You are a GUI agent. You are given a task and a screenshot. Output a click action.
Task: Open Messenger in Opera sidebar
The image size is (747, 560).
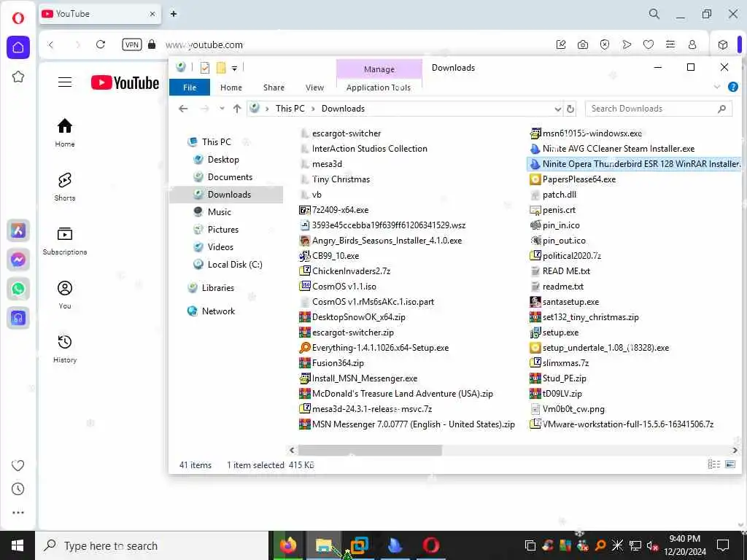(18, 260)
